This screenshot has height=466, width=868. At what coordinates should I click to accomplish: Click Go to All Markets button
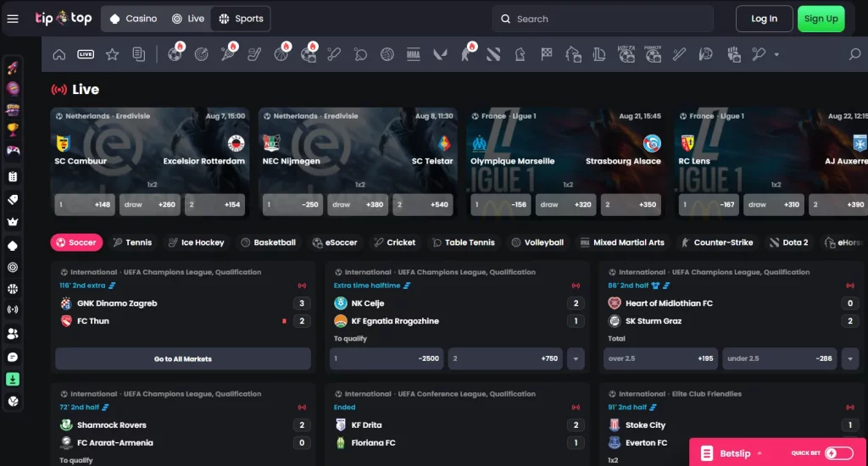pyautogui.click(x=183, y=358)
